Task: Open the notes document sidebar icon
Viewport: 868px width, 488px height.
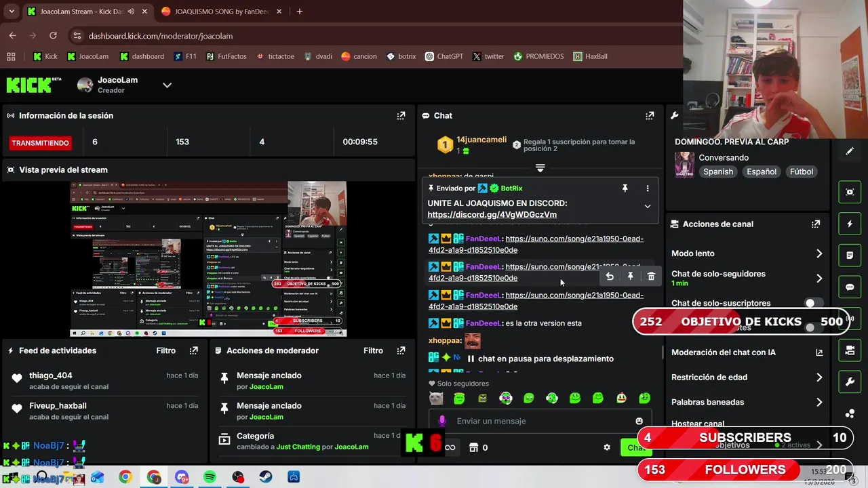Action: coord(850,256)
